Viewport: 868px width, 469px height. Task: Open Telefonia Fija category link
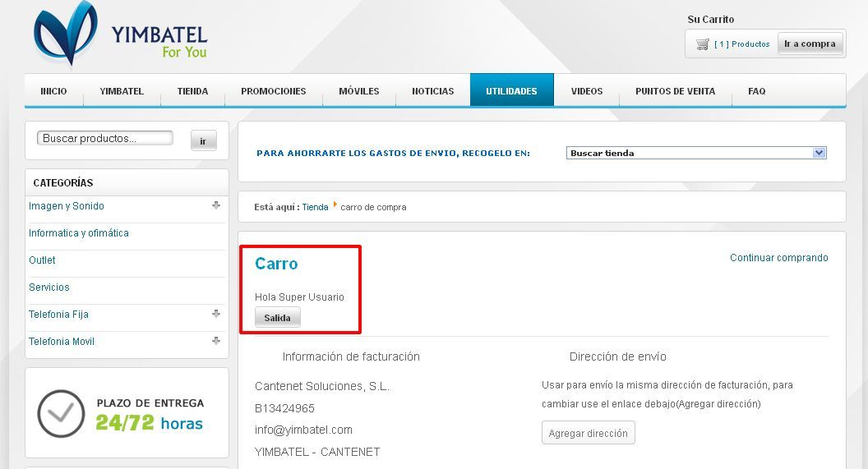point(58,314)
